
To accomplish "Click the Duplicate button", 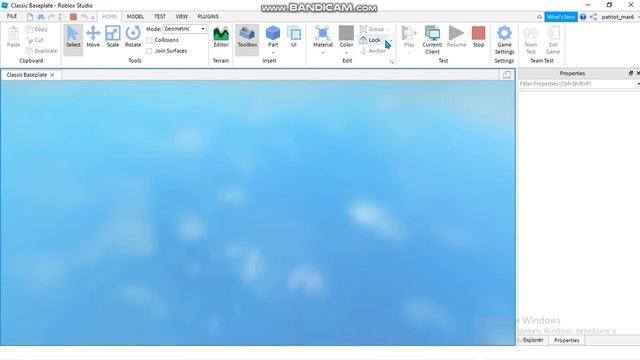I will point(42,51).
